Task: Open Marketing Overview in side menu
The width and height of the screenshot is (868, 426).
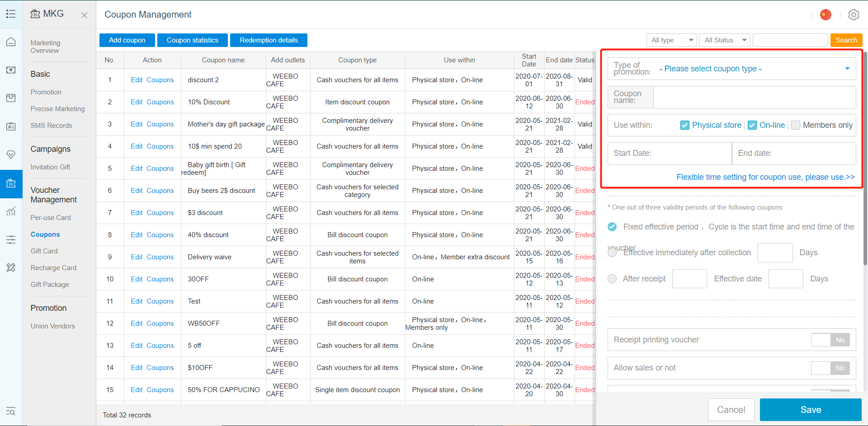Action: coord(45,47)
